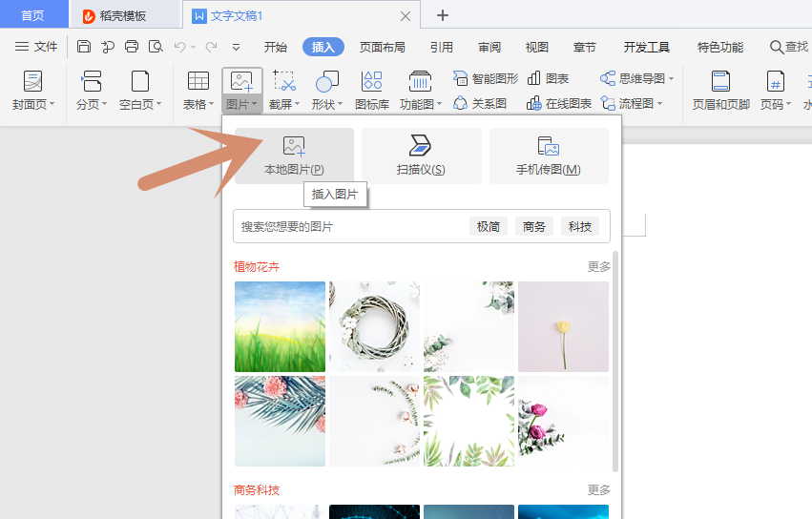Insert an online chart (在线图表)
Image resolution: width=812 pixels, height=519 pixels.
tap(559, 104)
